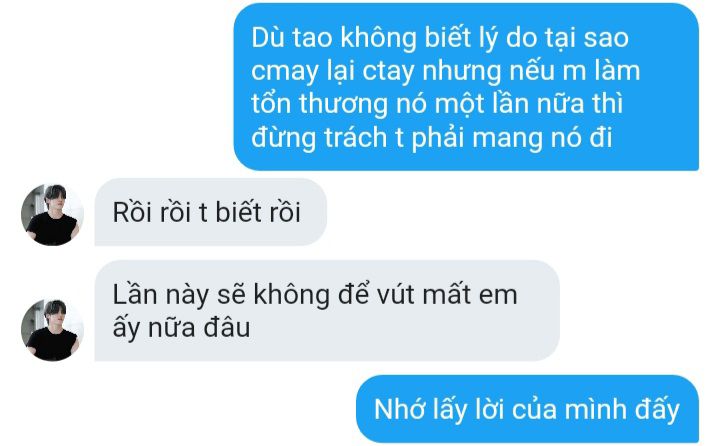710x446 pixels.
Task: Click the gray message "Lần này sẽ không để vút mất"
Action: coord(327,311)
